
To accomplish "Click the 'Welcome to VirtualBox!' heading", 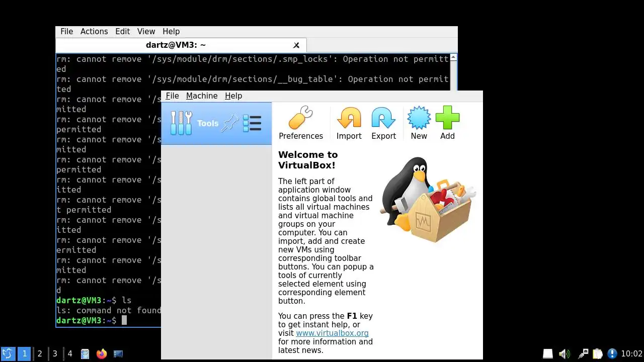I will [308, 160].
